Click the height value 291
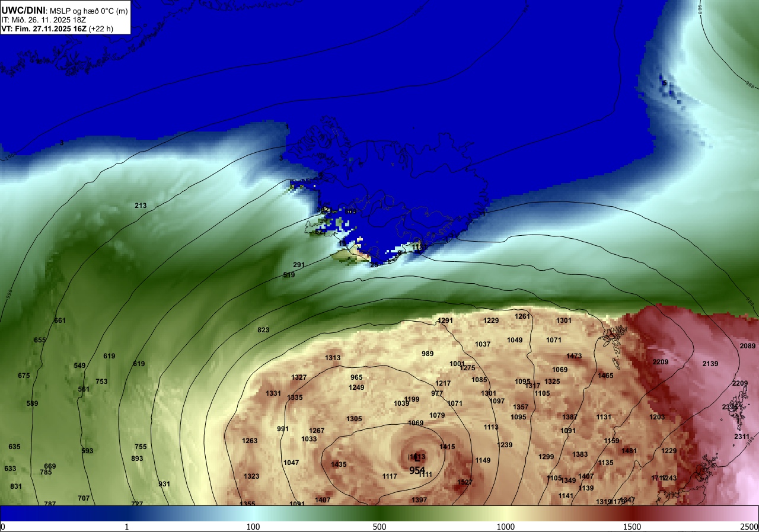 (x=299, y=265)
